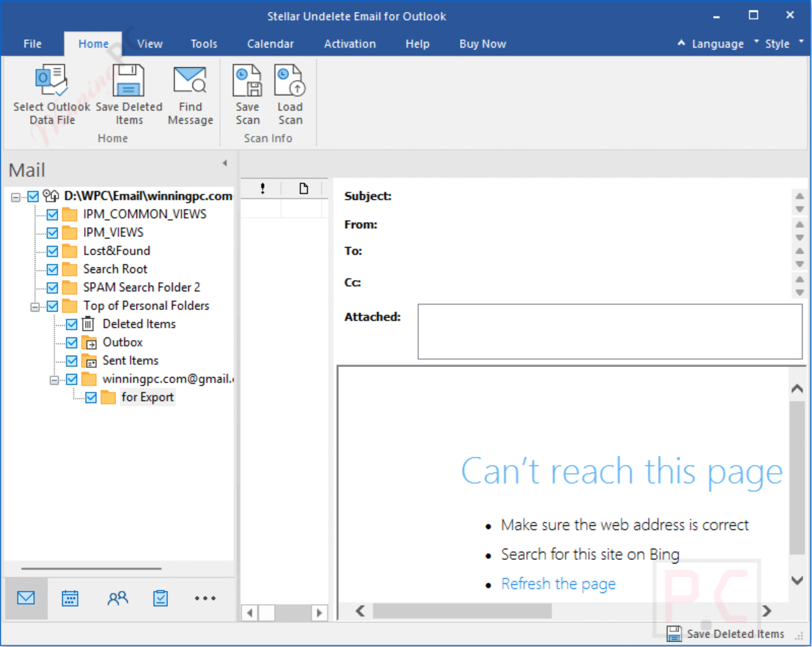Image resolution: width=812 pixels, height=647 pixels.
Task: Click the preview vertical scrollbar thumb
Action: point(797,478)
